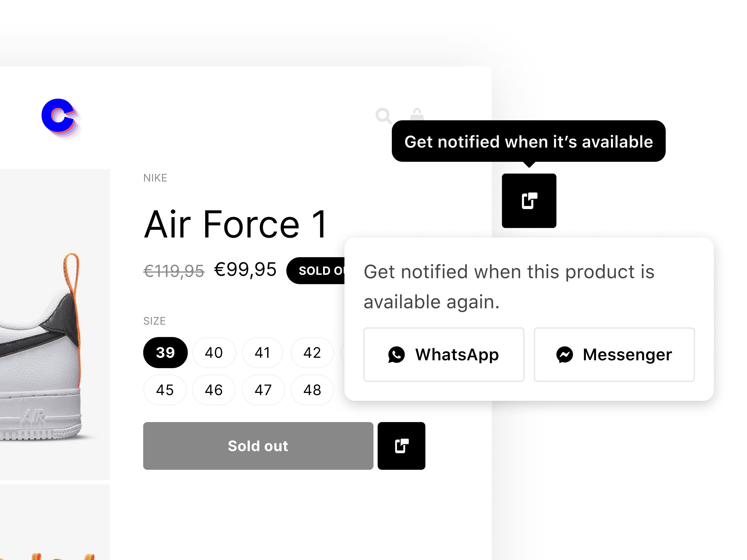Image resolution: width=747 pixels, height=560 pixels.
Task: Select size 39
Action: point(165,353)
